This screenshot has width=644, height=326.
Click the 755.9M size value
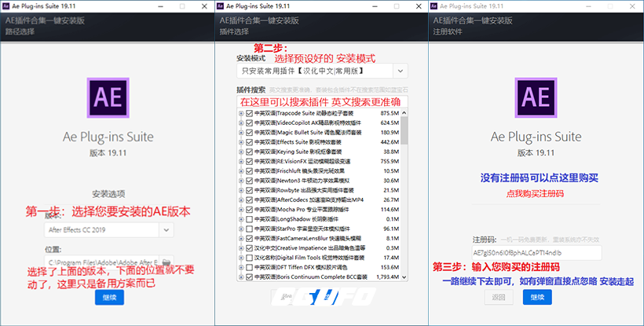390,161
